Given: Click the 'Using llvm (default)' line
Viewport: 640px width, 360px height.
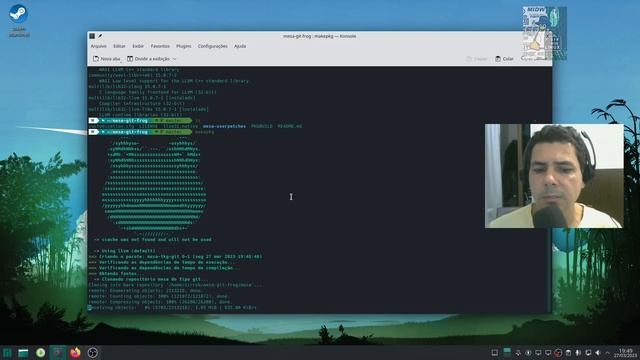Looking at the screenshot, I should (x=124, y=251).
